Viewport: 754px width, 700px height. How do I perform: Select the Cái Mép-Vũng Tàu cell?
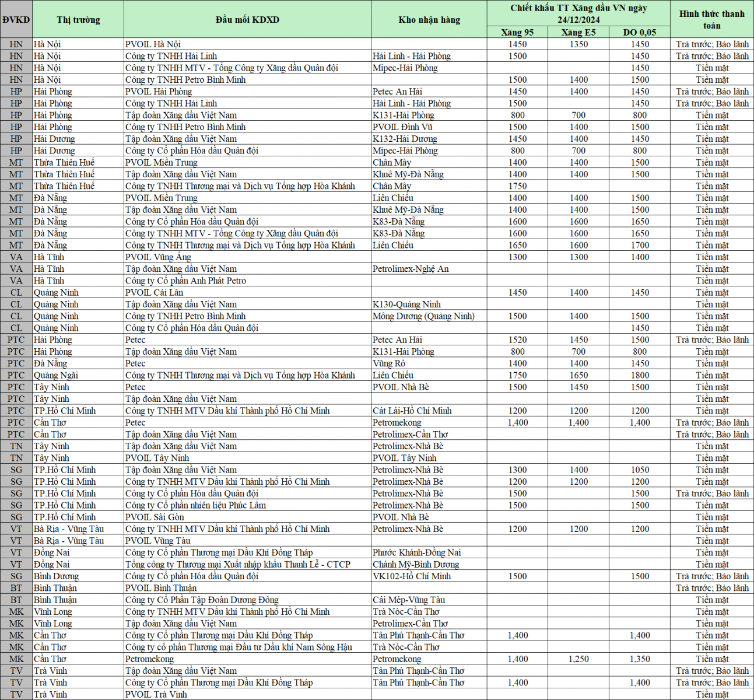tap(429, 600)
